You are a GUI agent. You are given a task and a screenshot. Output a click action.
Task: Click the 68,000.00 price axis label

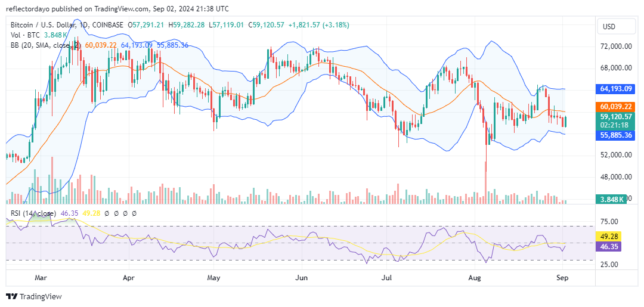615,68
